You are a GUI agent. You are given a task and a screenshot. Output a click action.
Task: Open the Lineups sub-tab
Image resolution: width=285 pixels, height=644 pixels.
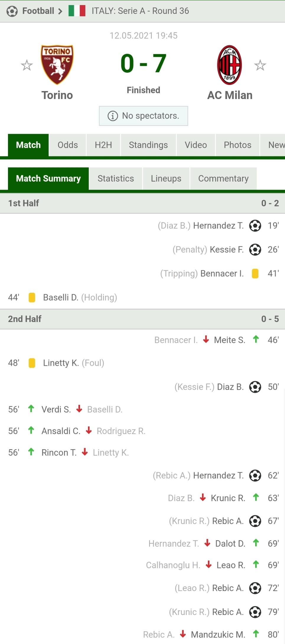click(166, 179)
